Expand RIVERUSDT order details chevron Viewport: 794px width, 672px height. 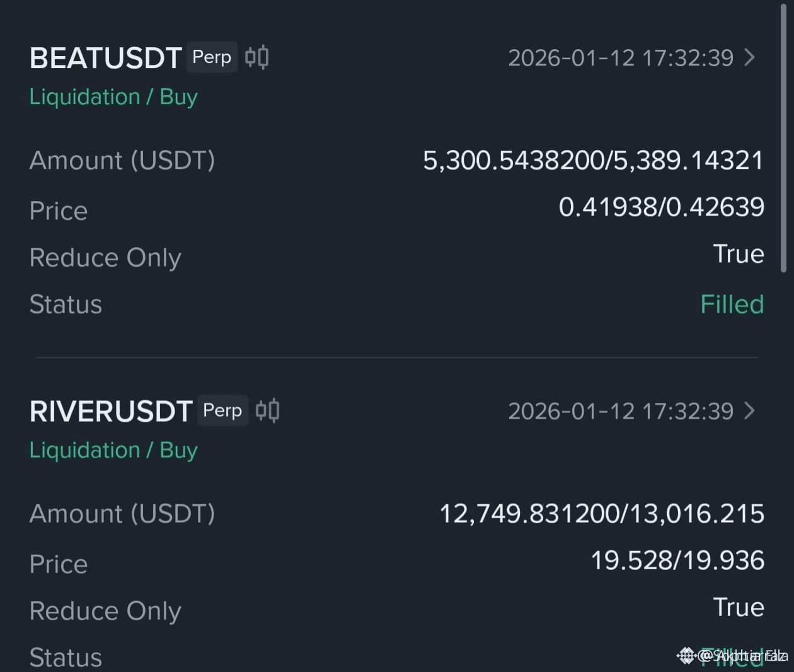(750, 410)
